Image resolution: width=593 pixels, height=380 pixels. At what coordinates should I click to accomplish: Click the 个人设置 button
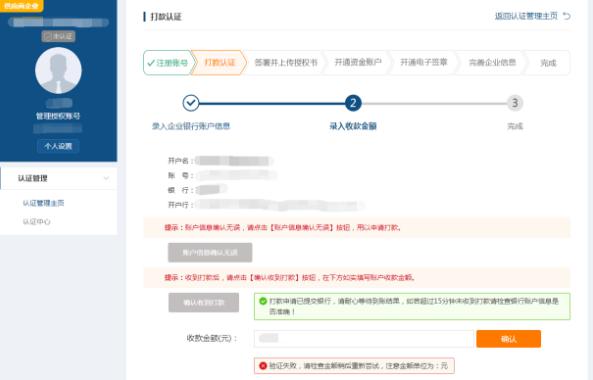[x=58, y=146]
